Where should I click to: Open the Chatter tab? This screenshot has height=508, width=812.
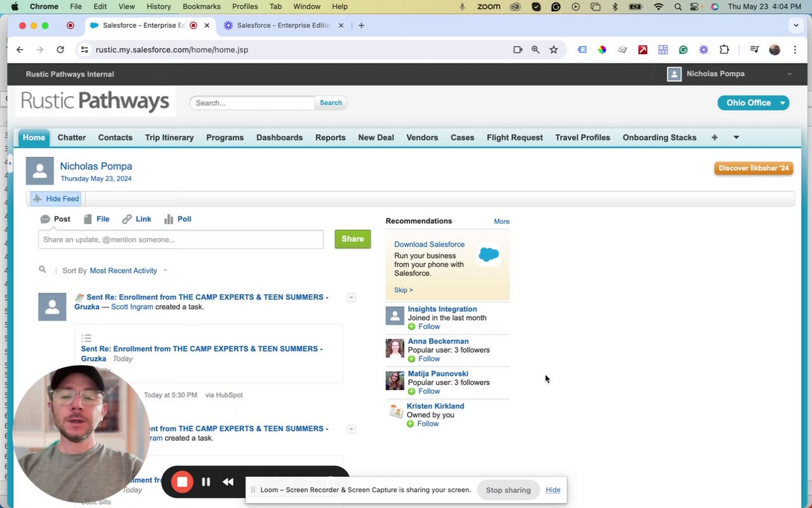tap(72, 137)
